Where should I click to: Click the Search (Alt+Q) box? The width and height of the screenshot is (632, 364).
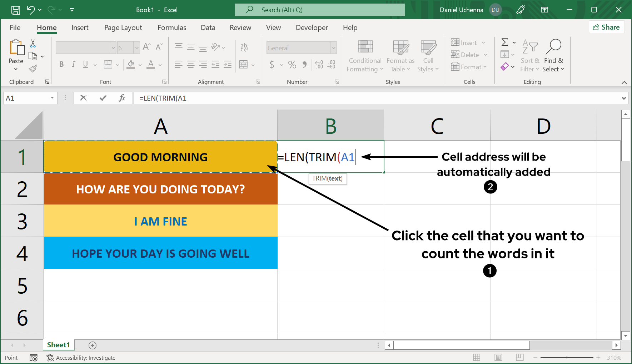(x=320, y=10)
